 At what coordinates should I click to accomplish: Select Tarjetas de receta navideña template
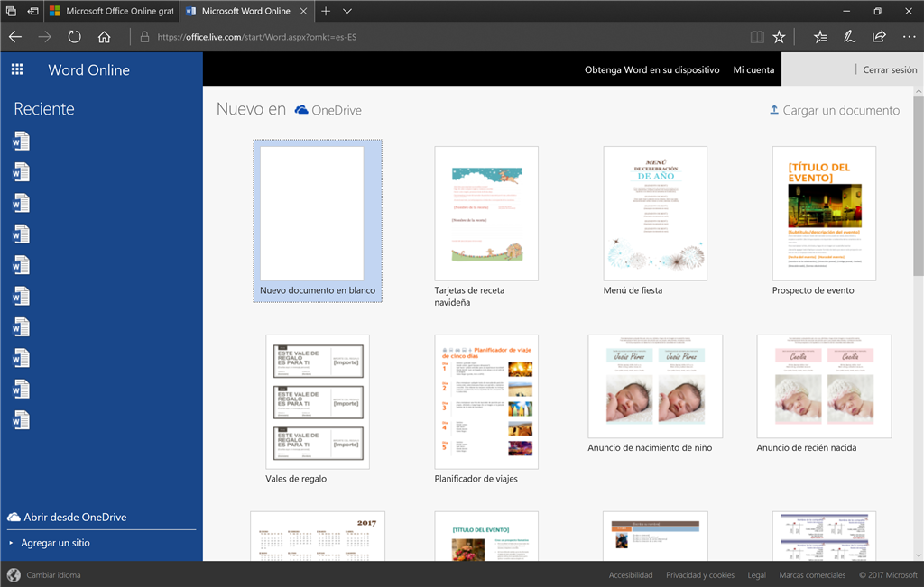pos(486,226)
